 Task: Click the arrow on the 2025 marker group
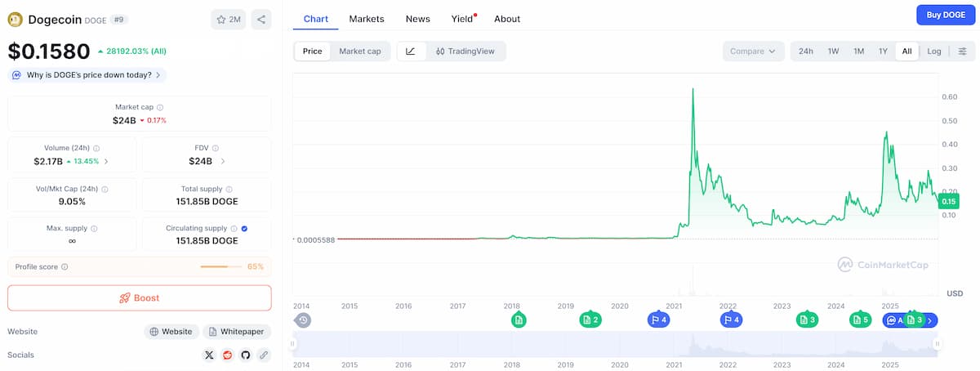(x=930, y=320)
